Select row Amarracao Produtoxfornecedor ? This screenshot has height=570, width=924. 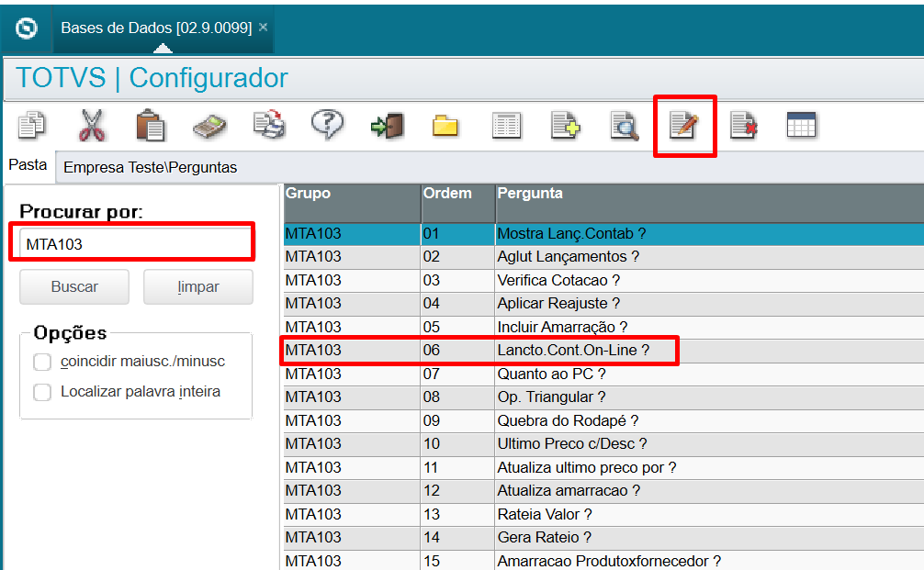tap(603, 560)
